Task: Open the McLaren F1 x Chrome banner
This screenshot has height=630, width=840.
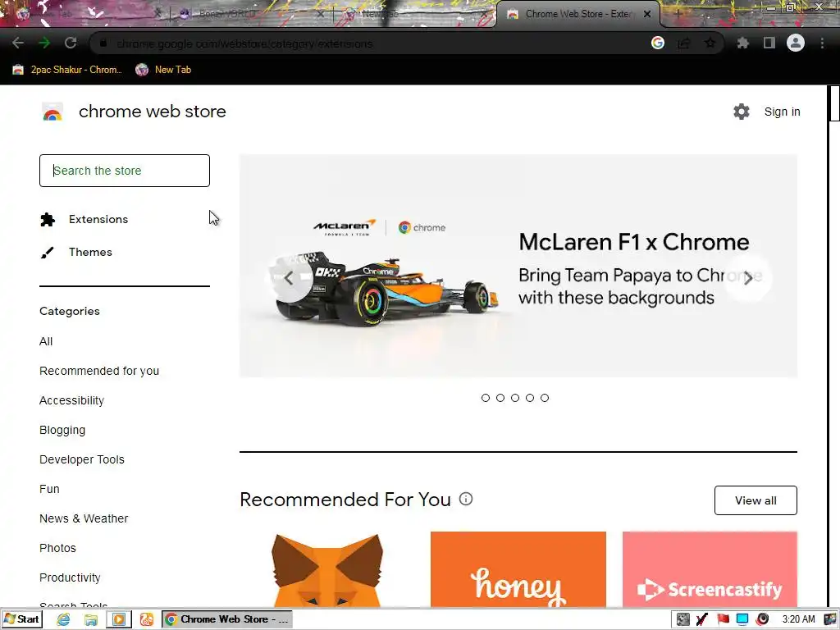Action: click(518, 266)
